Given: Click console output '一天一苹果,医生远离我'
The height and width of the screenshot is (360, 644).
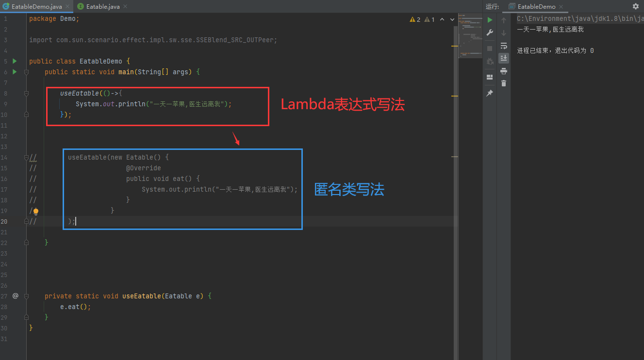Looking at the screenshot, I should 550,30.
